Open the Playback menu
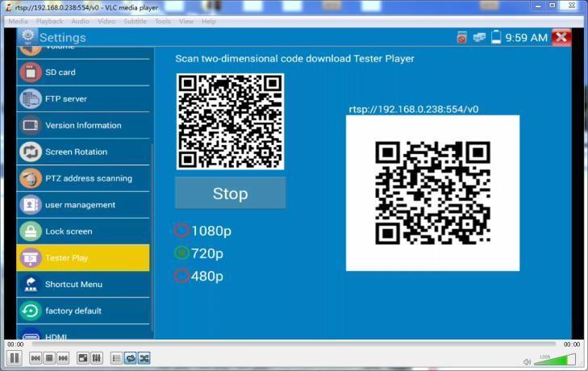 [49, 22]
